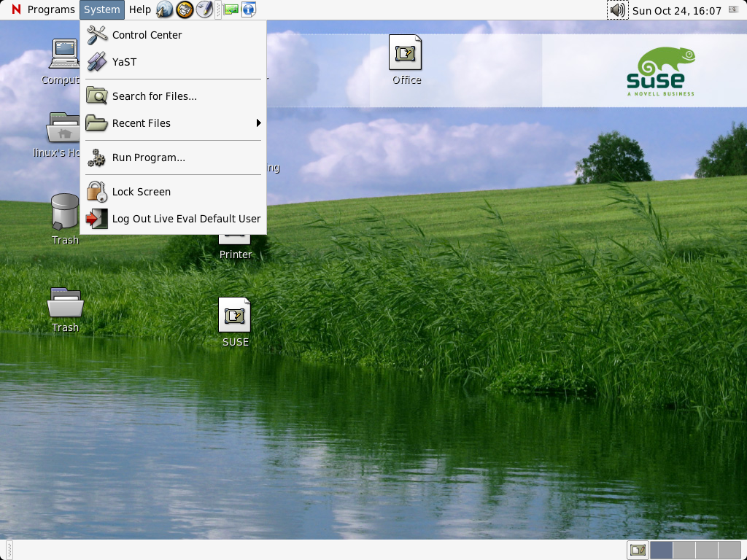Viewport: 747px width, 560px height.
Task: Click the network card panel icon
Action: pos(231,9)
